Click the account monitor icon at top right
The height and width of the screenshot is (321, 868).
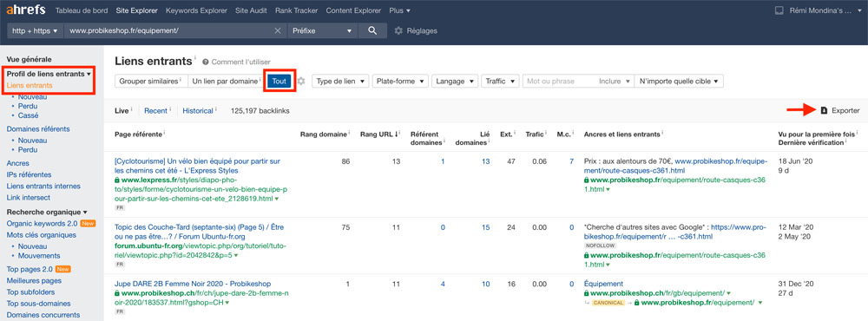coord(779,10)
